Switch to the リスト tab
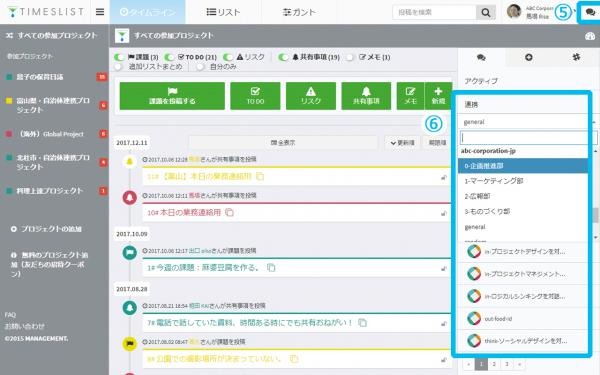Screen dimensions: 600x375 tap(223, 12)
